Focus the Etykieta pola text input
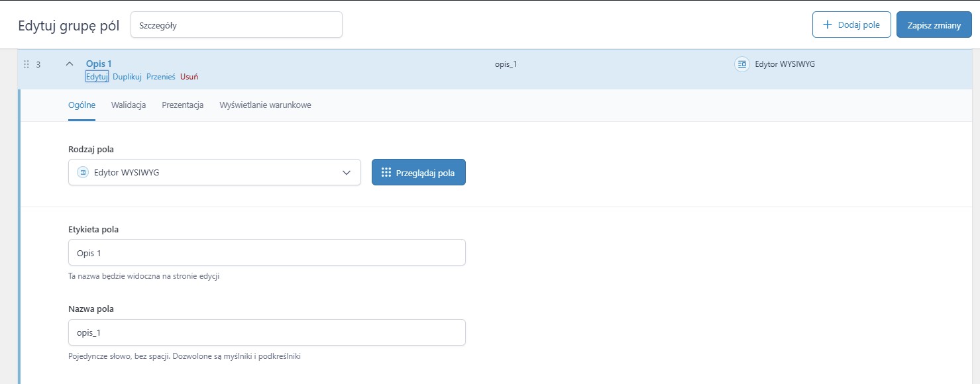 click(x=266, y=253)
